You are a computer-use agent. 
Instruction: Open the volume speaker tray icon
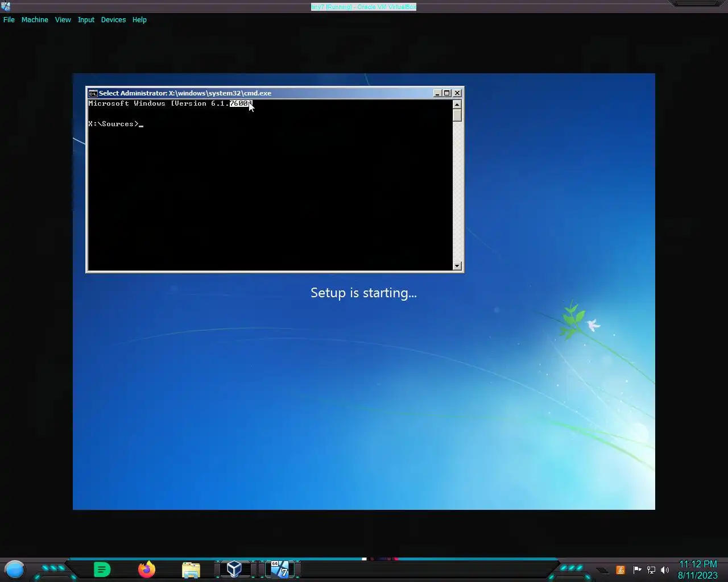click(665, 570)
